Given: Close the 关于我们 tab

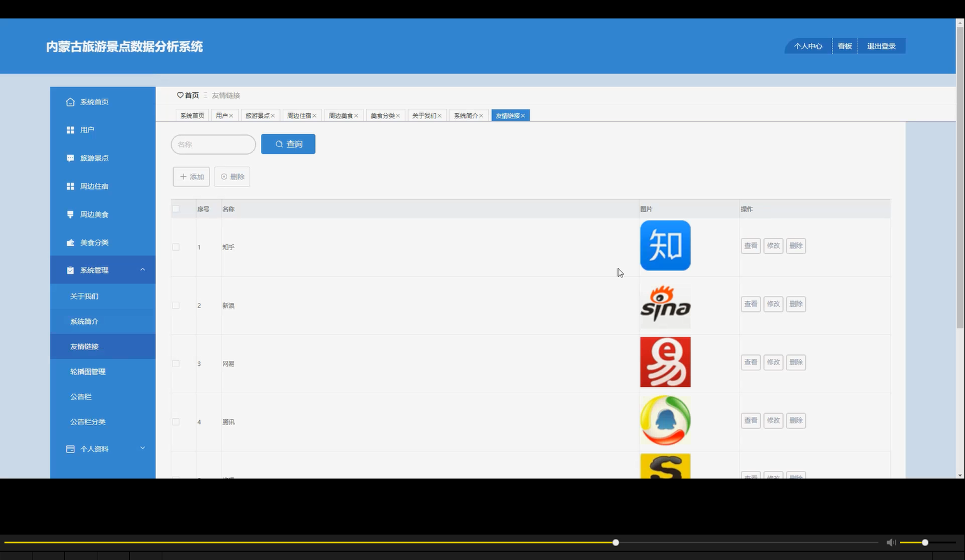Looking at the screenshot, I should click(440, 116).
